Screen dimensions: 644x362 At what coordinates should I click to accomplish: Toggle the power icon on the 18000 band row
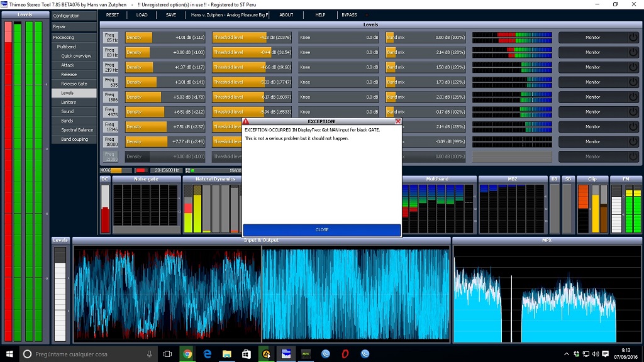633,141
